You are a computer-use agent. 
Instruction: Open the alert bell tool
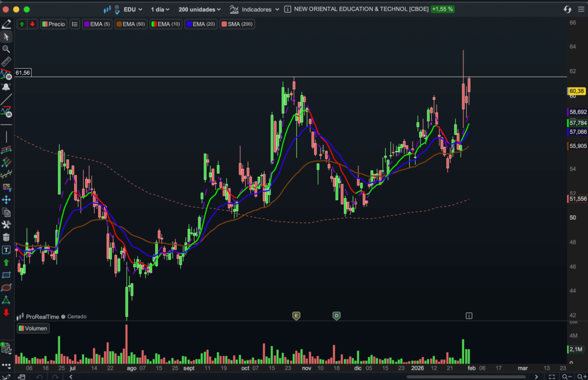pyautogui.click(x=6, y=87)
